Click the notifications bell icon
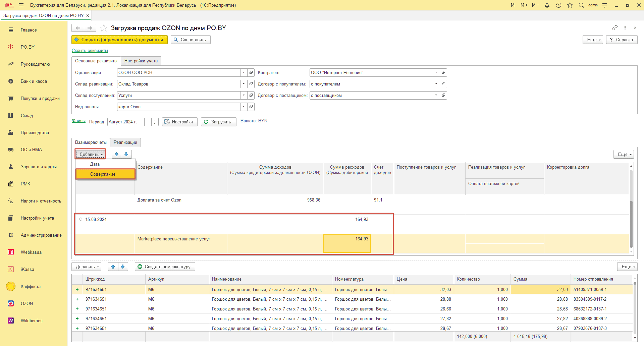 [547, 5]
